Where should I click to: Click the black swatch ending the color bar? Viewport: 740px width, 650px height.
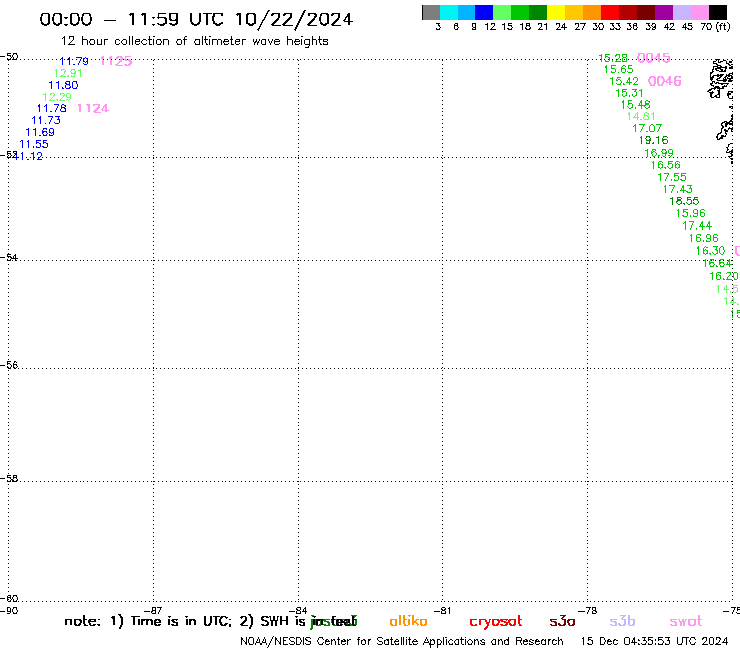pyautogui.click(x=718, y=12)
